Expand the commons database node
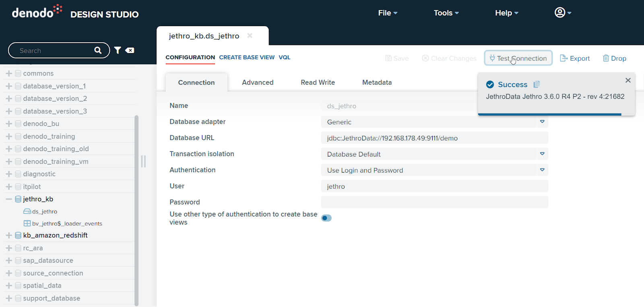The image size is (644, 307). pyautogui.click(x=9, y=74)
